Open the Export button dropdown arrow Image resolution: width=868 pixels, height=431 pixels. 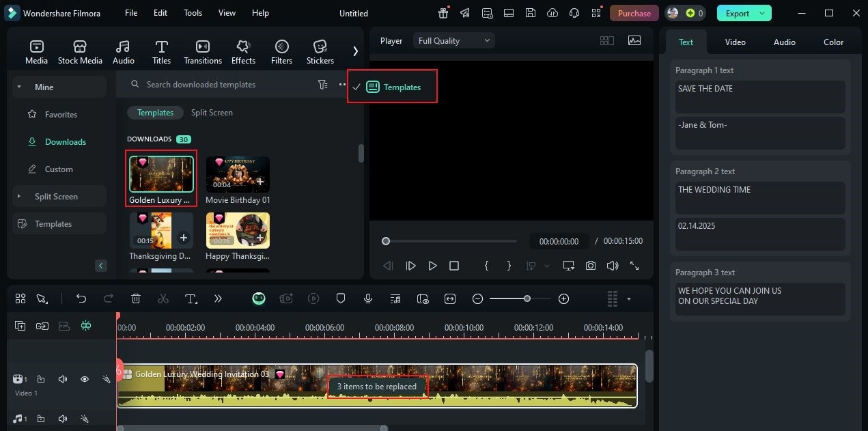pos(762,13)
